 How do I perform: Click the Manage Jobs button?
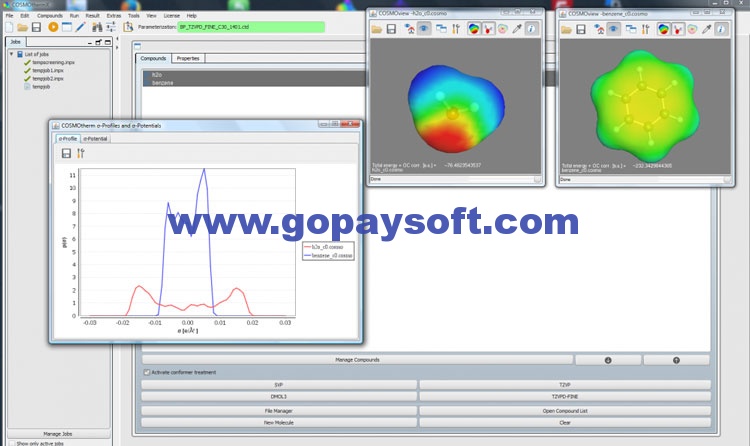58,434
